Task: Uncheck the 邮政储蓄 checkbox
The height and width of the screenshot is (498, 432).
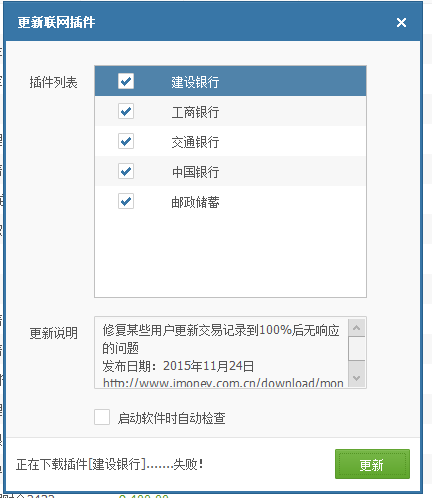Action: point(126,201)
